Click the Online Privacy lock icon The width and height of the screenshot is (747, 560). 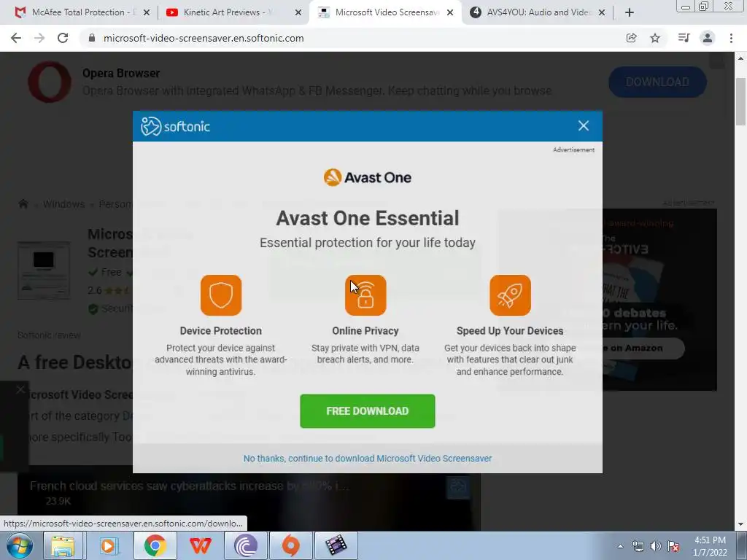365,295
